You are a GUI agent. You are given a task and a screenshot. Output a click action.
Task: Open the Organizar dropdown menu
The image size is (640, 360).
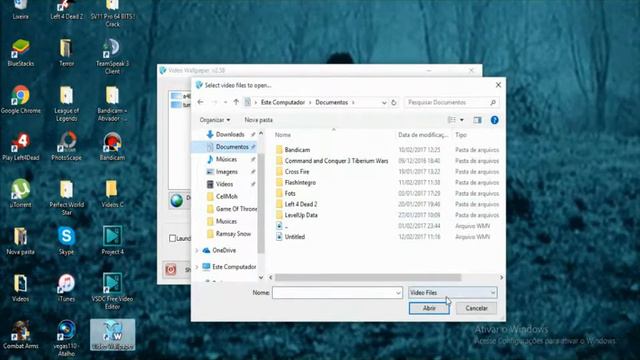[215, 120]
